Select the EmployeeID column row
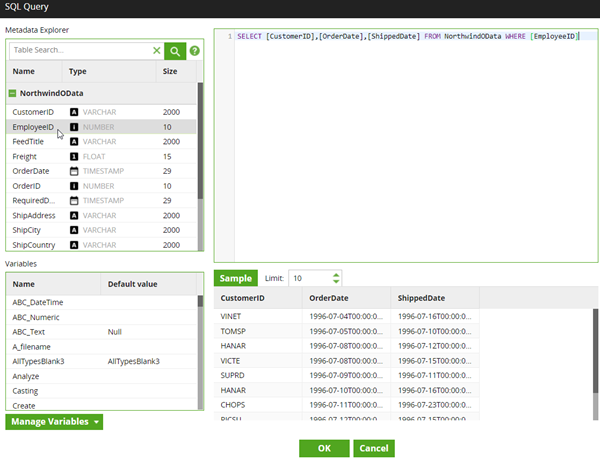 tap(101, 127)
